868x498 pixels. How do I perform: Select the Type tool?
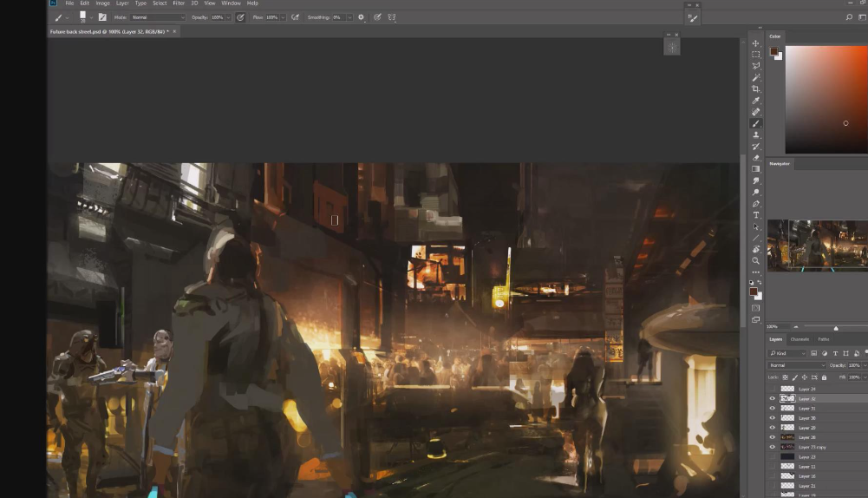[x=755, y=215]
